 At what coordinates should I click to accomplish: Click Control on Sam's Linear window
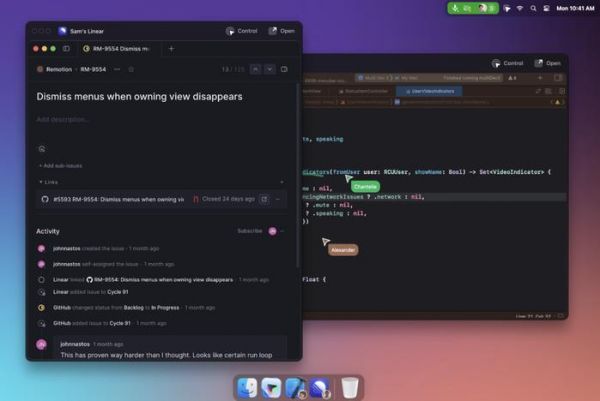[x=242, y=31]
